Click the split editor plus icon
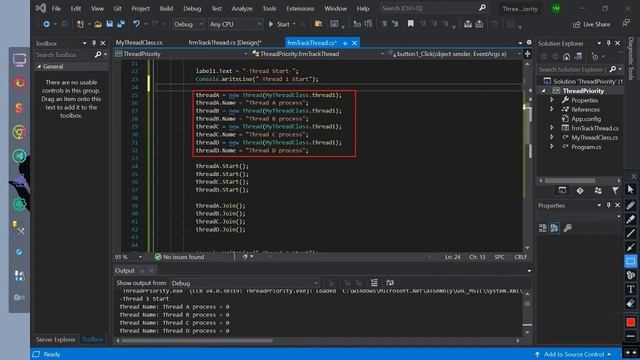 click(527, 54)
